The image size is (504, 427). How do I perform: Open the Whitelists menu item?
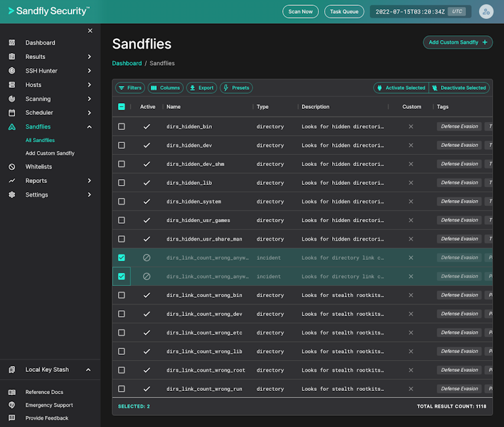[x=39, y=167]
